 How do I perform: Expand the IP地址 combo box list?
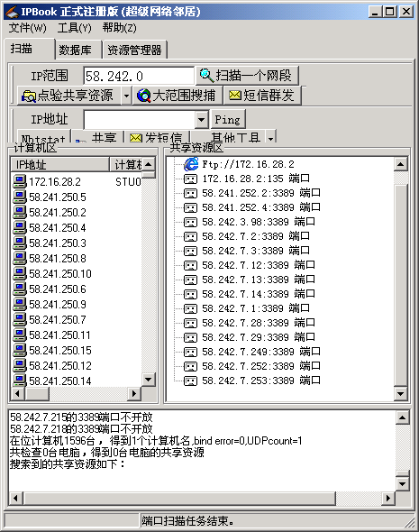tap(201, 119)
